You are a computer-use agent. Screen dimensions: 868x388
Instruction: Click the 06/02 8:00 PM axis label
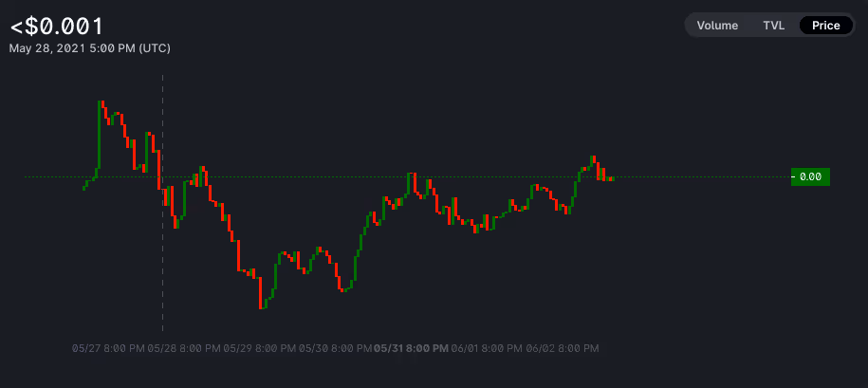pos(563,348)
